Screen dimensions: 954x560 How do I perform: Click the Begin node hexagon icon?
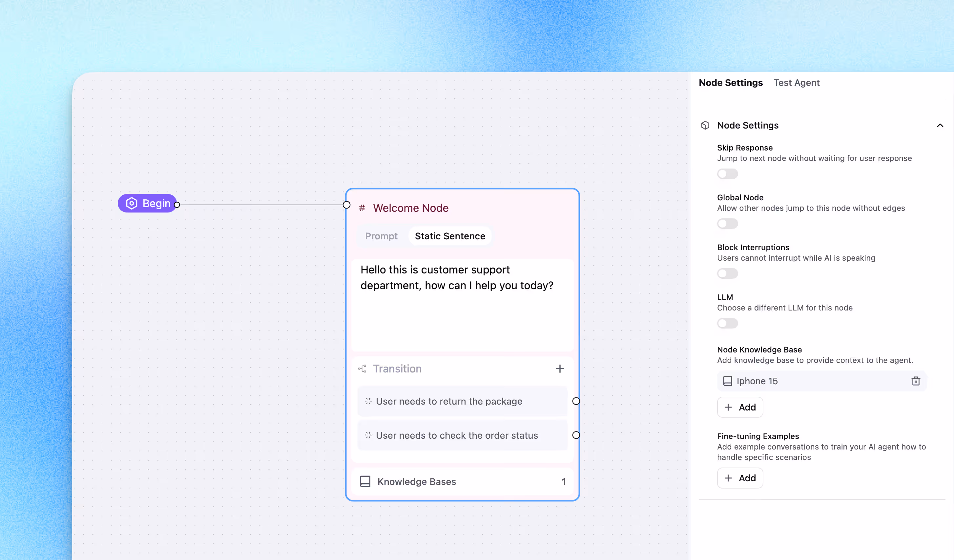pos(131,203)
